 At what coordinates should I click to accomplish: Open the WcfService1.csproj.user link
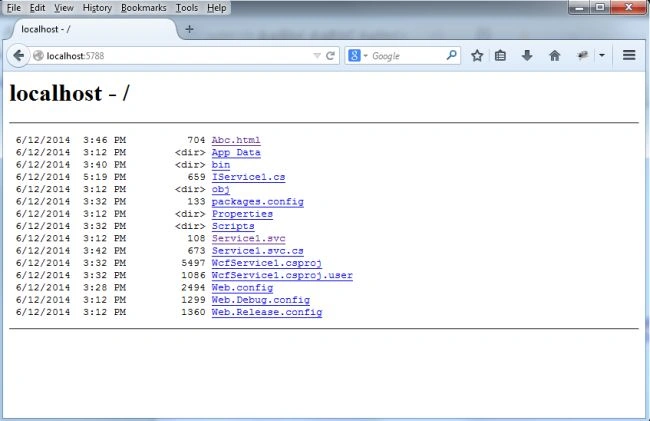282,275
